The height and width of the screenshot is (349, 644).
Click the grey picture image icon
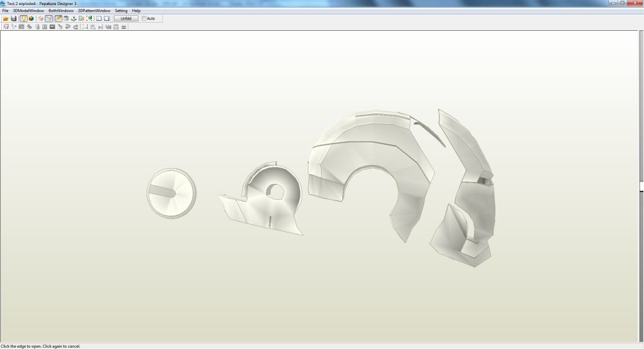click(x=52, y=26)
